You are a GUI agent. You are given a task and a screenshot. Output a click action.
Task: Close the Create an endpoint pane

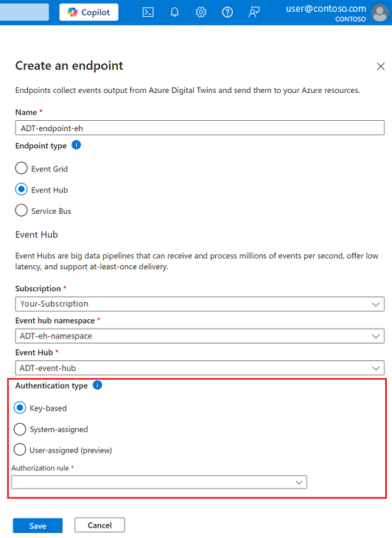point(381,66)
